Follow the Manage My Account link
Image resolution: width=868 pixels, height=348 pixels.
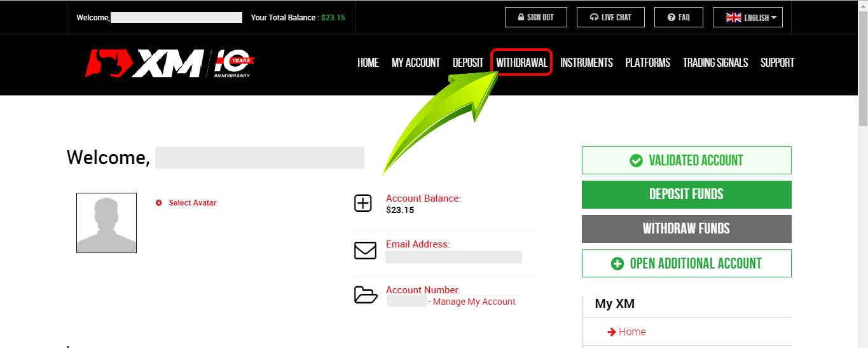[x=474, y=302]
